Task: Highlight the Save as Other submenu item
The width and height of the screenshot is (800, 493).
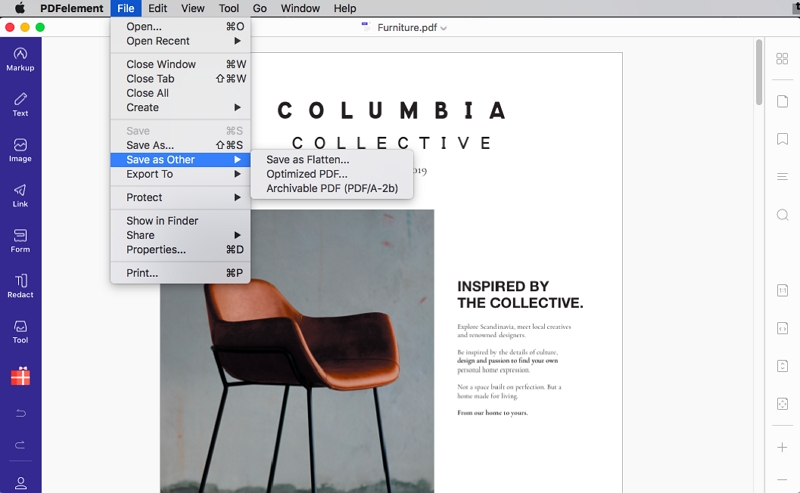Action: tap(181, 160)
